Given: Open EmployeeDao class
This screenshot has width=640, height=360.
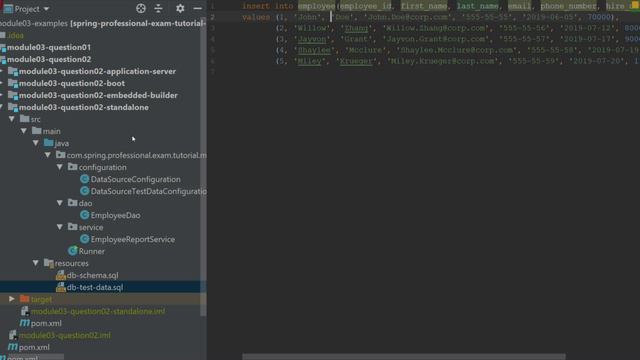Looking at the screenshot, I should tap(116, 215).
